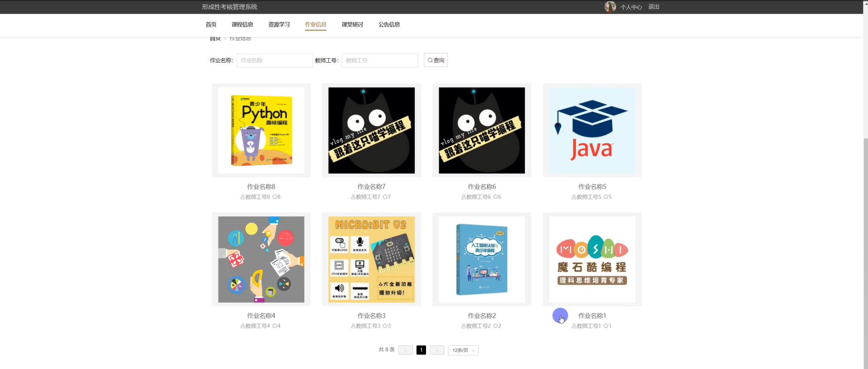
Task: Click the title 作业名称6
Action: coord(482,187)
